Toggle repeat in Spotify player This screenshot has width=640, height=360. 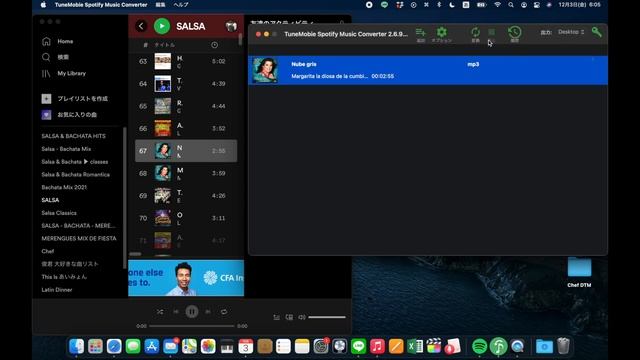click(224, 312)
